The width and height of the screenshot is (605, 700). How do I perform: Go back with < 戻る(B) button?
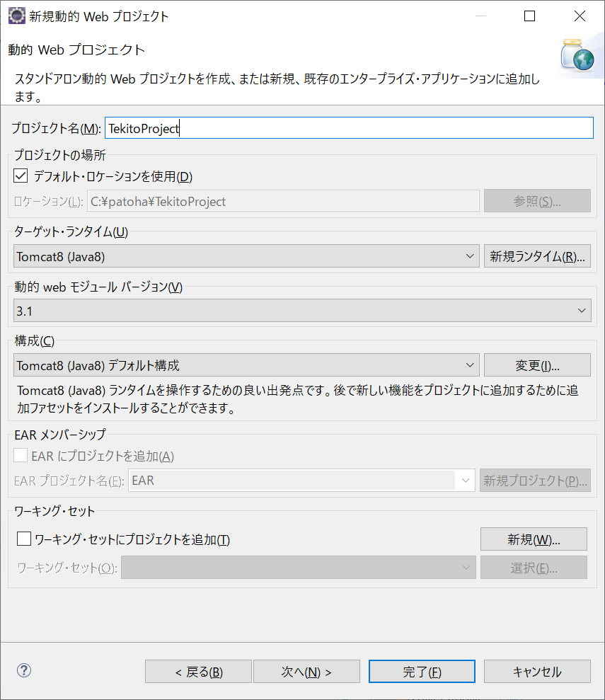[198, 672]
